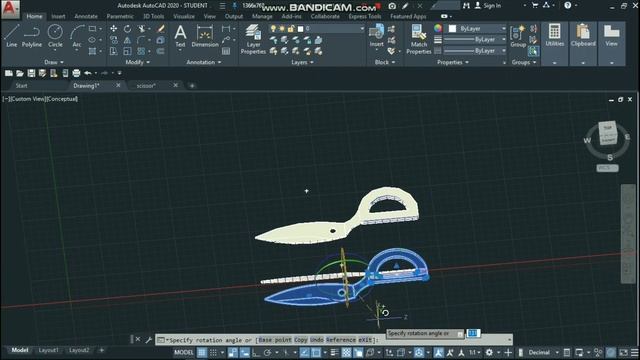Click the Rotate tool in Modify panel
The height and width of the screenshot is (360, 640).
(x=128, y=29)
